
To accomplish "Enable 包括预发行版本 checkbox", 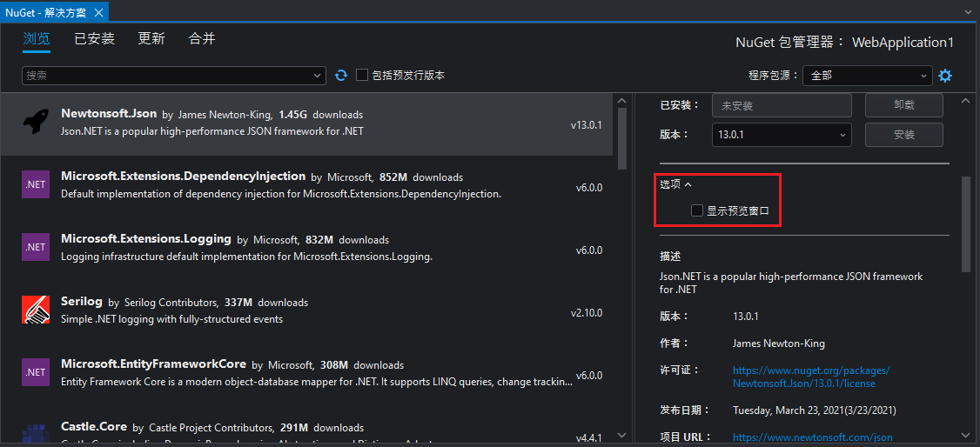I will coord(361,75).
